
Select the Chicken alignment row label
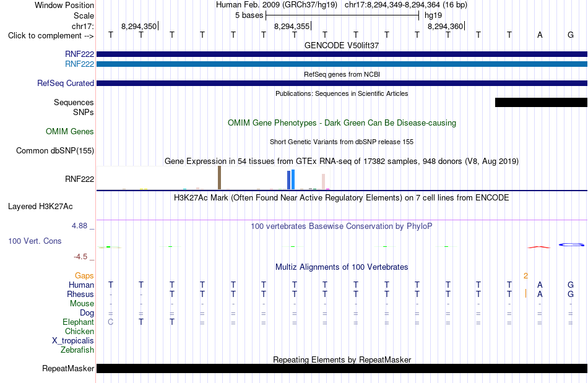[79, 331]
